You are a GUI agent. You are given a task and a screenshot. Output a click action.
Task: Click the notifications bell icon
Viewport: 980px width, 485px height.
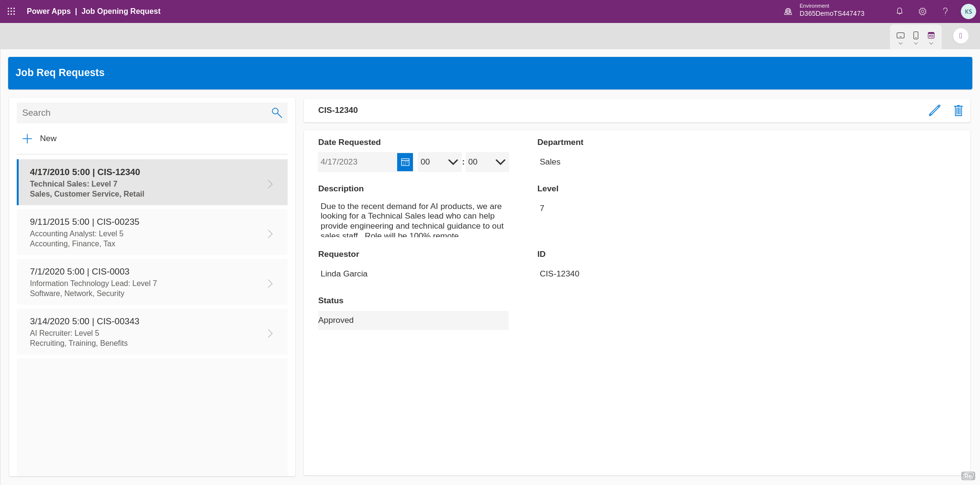(900, 11)
